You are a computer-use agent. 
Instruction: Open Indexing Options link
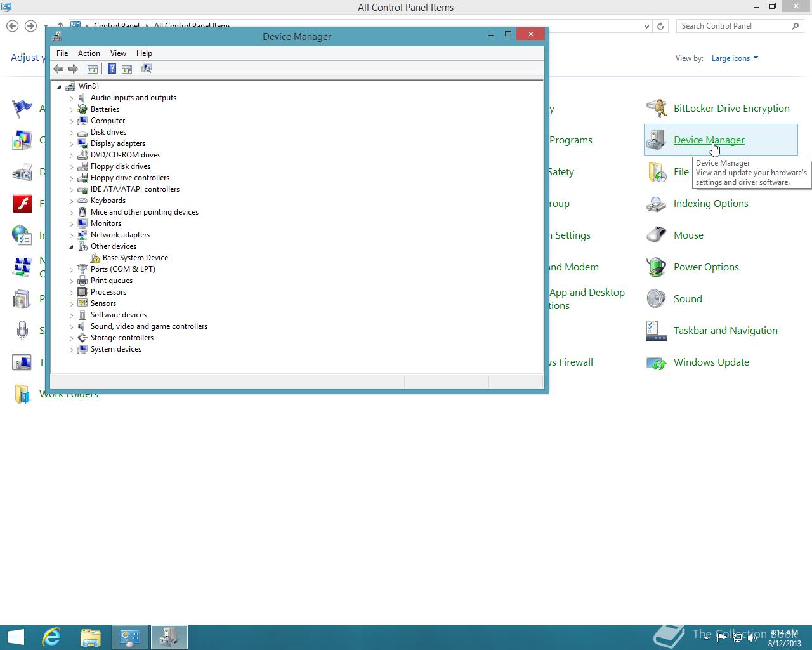point(711,204)
